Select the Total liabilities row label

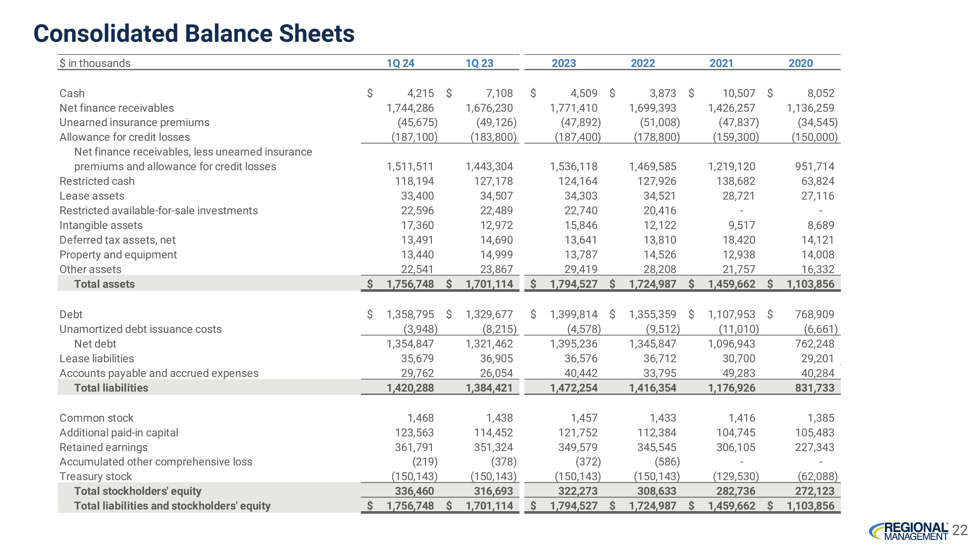coord(111,388)
